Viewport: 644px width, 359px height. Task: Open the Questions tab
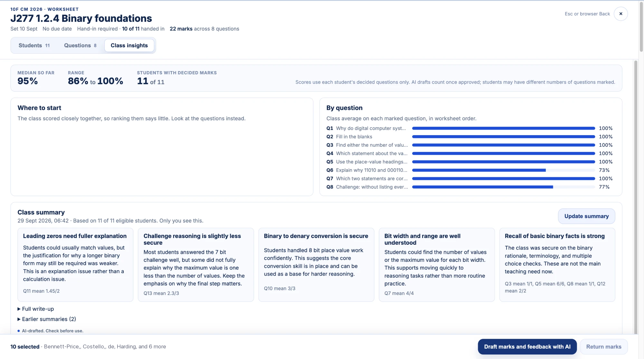click(80, 45)
